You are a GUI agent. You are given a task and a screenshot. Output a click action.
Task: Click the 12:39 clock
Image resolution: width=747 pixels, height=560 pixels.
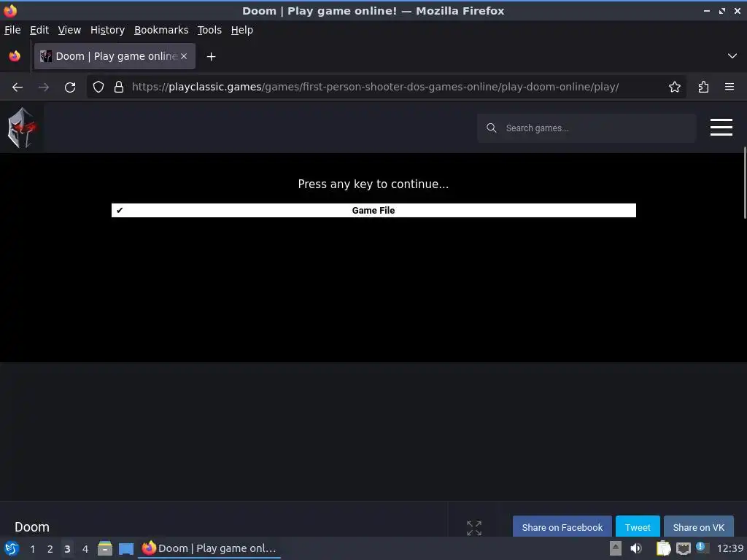(729, 548)
